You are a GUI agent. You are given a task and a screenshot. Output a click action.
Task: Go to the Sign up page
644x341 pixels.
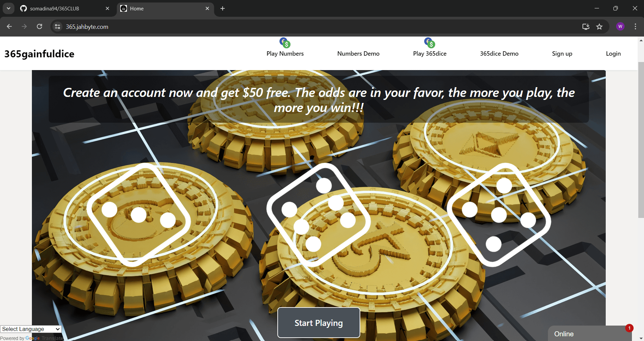click(x=562, y=54)
